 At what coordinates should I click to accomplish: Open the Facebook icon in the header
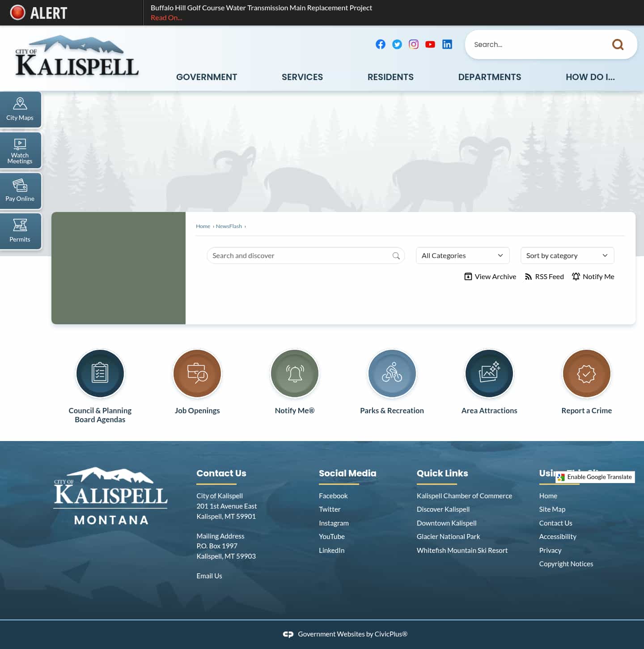pyautogui.click(x=381, y=44)
